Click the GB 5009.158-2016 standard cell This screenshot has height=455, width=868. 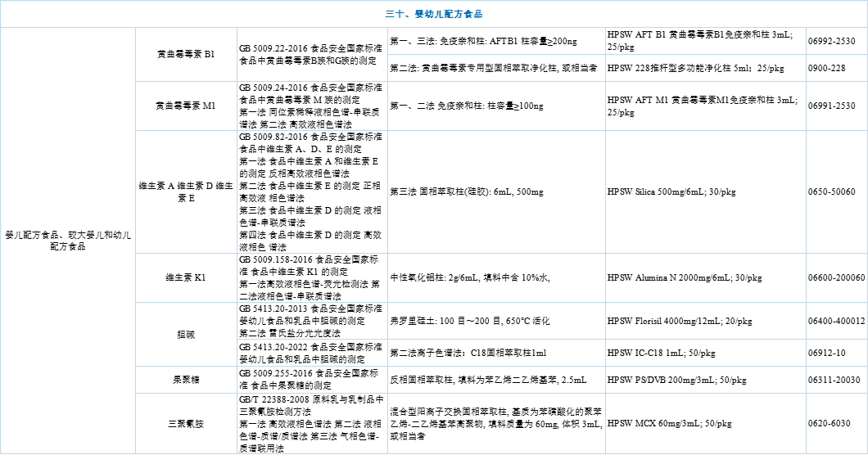pos(312,278)
